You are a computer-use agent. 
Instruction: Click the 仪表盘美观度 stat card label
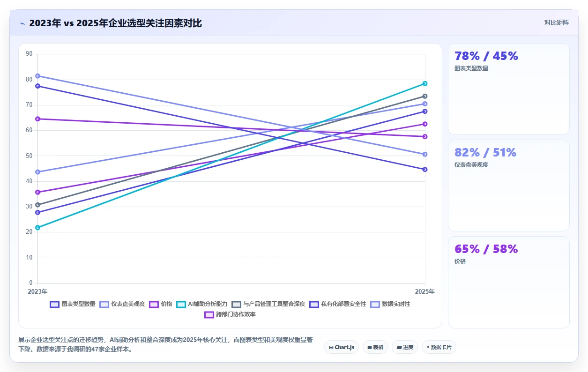point(471,165)
